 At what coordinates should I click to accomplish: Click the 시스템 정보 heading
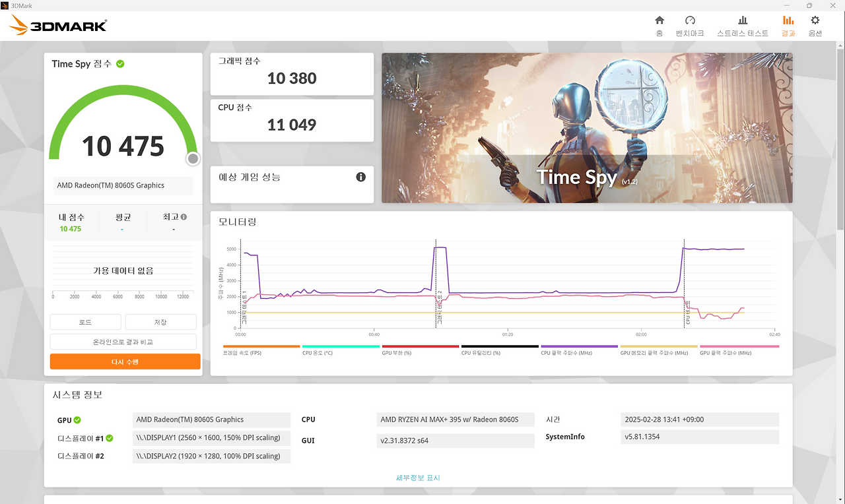77,394
